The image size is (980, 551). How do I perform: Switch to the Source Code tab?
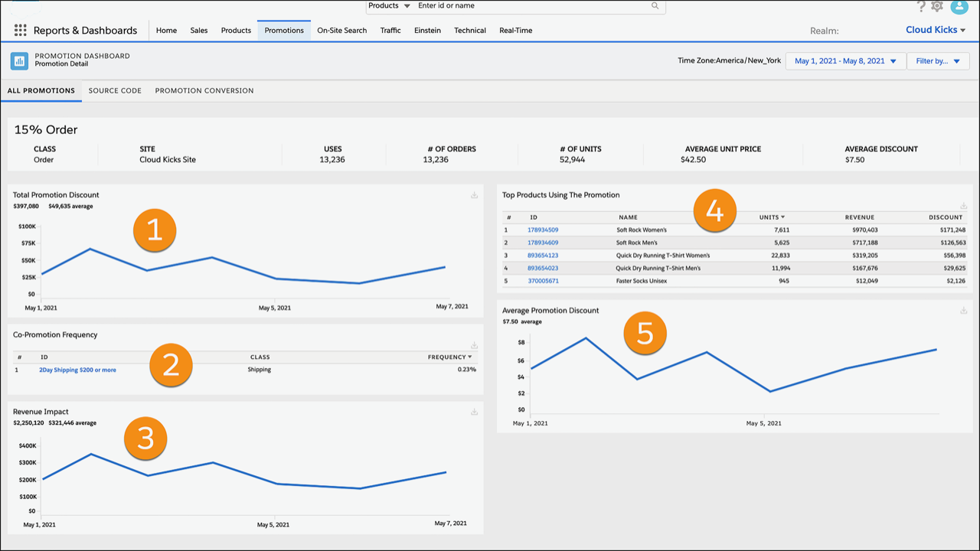click(115, 90)
